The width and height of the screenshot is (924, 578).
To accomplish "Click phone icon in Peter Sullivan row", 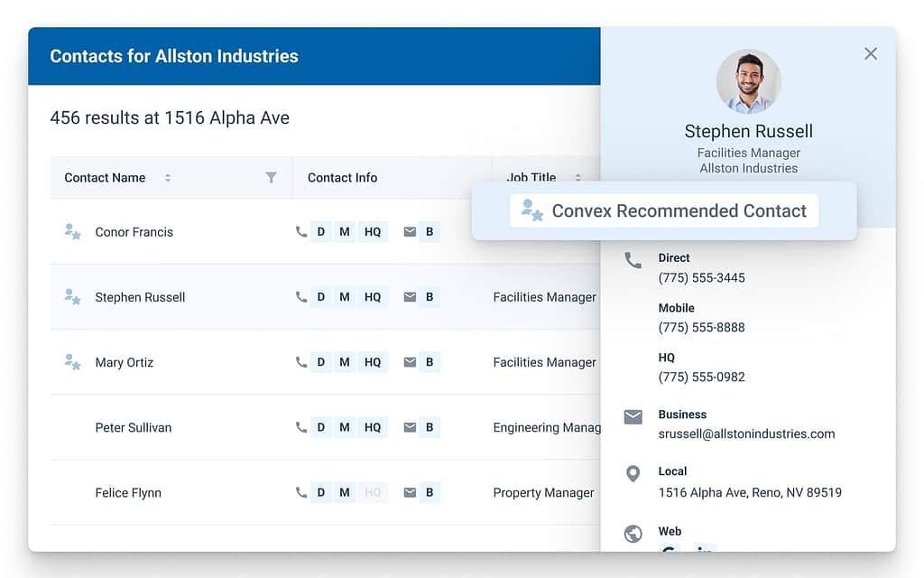I will point(301,427).
